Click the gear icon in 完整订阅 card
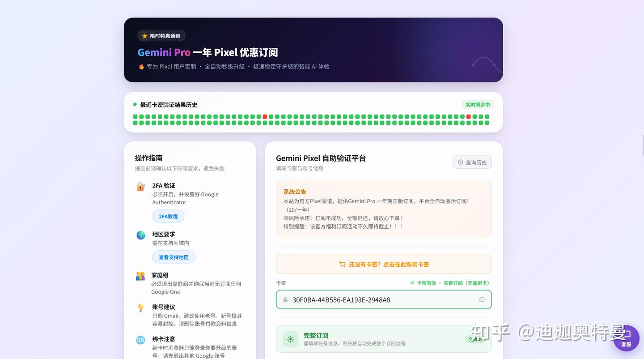 click(x=290, y=339)
